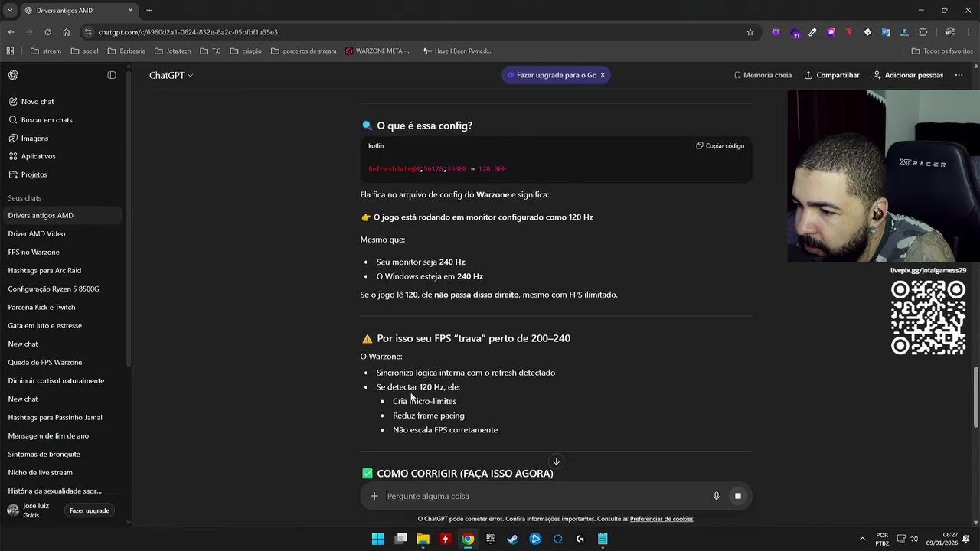The image size is (980, 551).
Task: Open the conversation three-dots menu
Action: coord(959,75)
